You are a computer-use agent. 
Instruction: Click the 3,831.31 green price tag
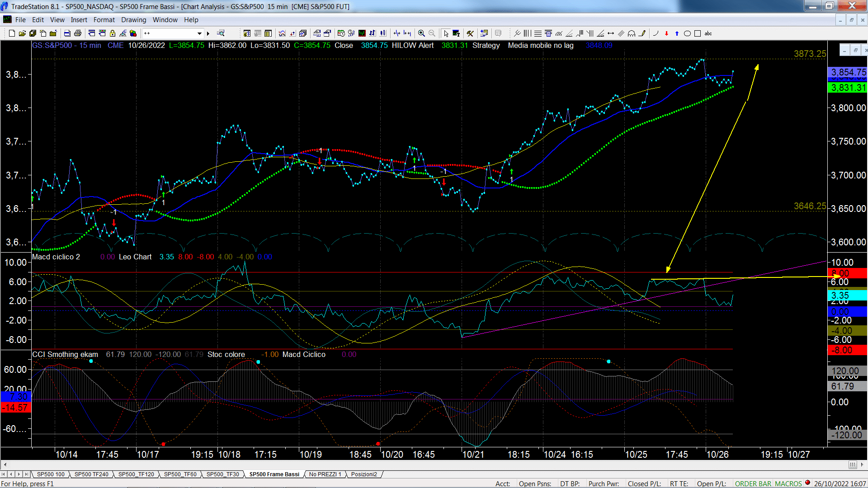point(848,88)
